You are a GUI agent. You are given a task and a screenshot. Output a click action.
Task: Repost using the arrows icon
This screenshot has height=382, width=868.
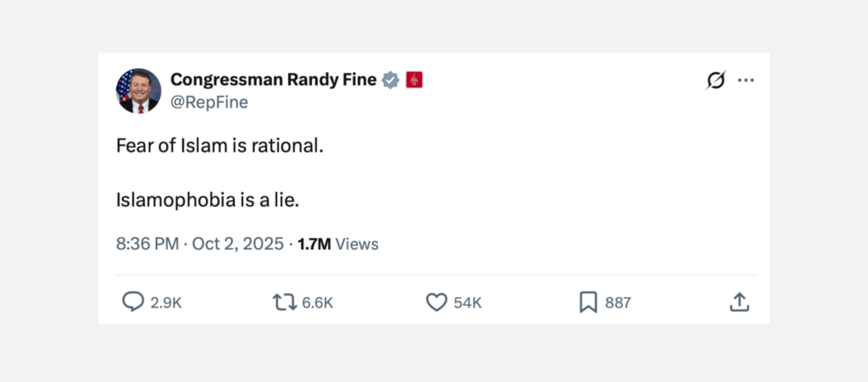pyautogui.click(x=283, y=302)
